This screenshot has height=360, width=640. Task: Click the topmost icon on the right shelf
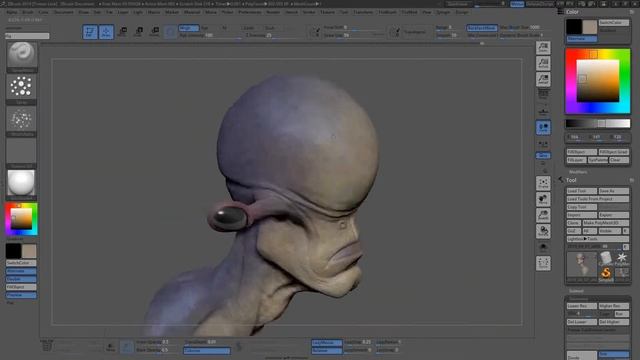click(543, 47)
